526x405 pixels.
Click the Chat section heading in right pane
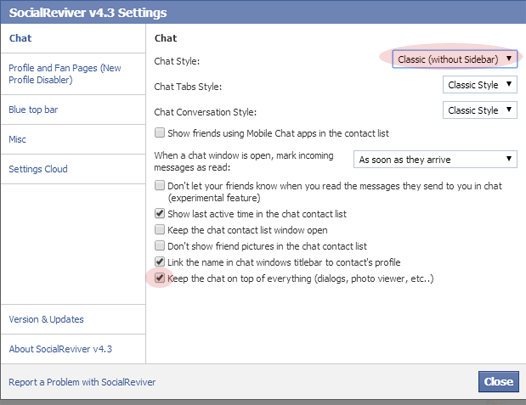[166, 38]
